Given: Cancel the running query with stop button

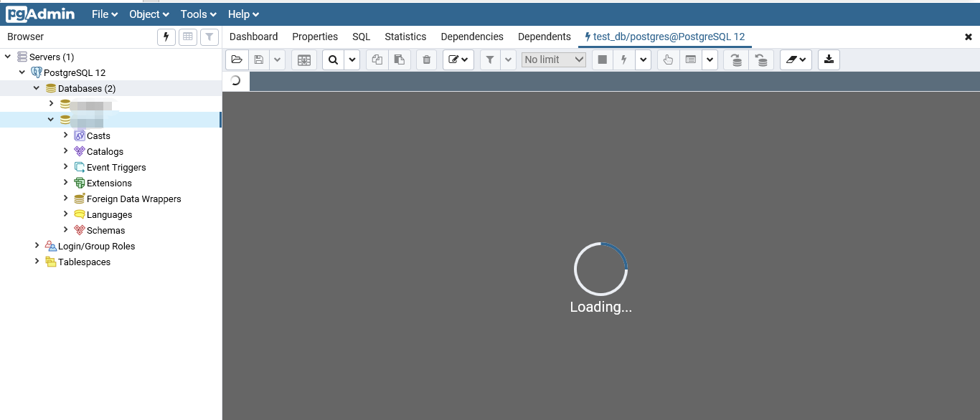Looking at the screenshot, I should [602, 59].
